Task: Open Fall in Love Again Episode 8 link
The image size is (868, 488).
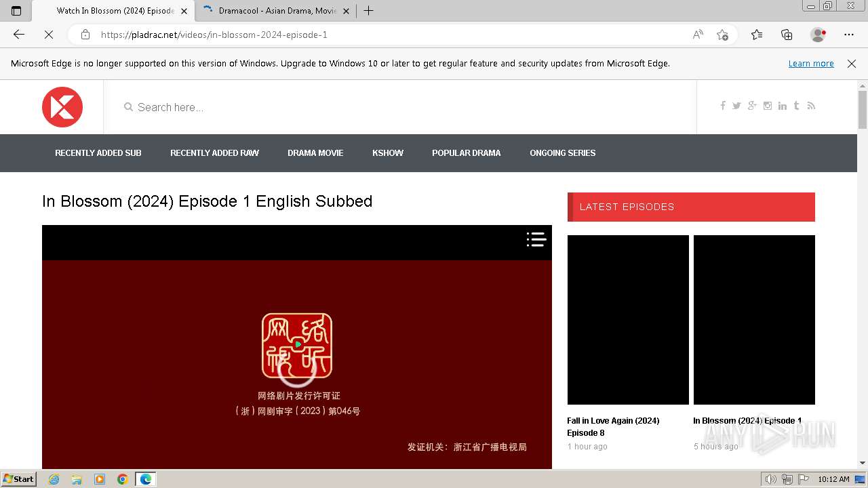Action: (x=613, y=427)
